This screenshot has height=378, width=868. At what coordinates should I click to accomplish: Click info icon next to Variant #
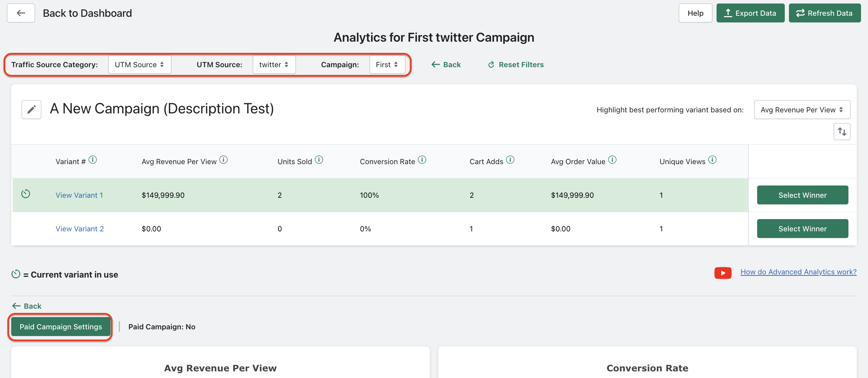93,160
